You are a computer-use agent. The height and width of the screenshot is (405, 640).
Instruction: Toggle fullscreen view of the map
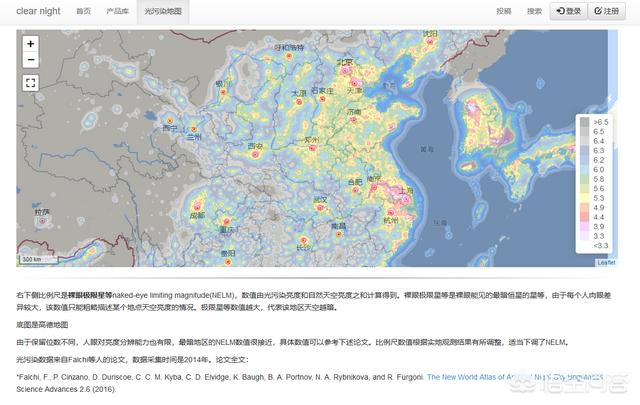[x=31, y=83]
